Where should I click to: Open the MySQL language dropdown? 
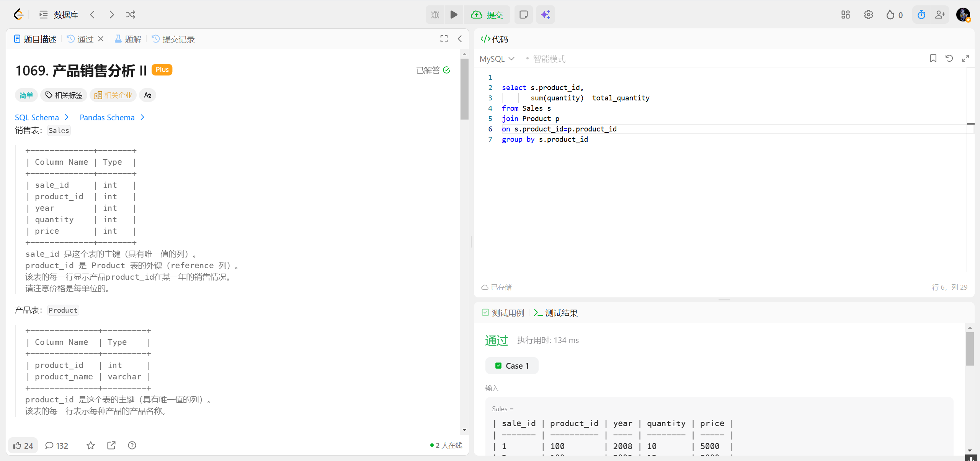[497, 59]
